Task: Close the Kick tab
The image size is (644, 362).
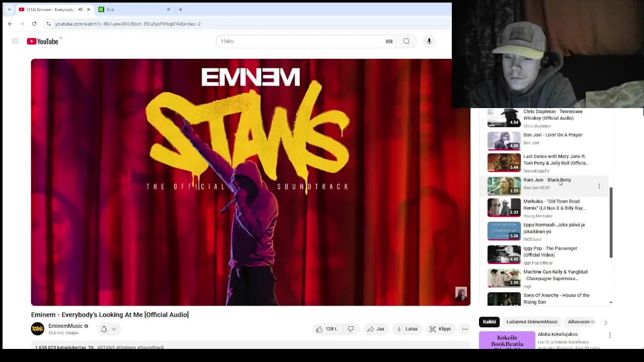Action: [169, 10]
